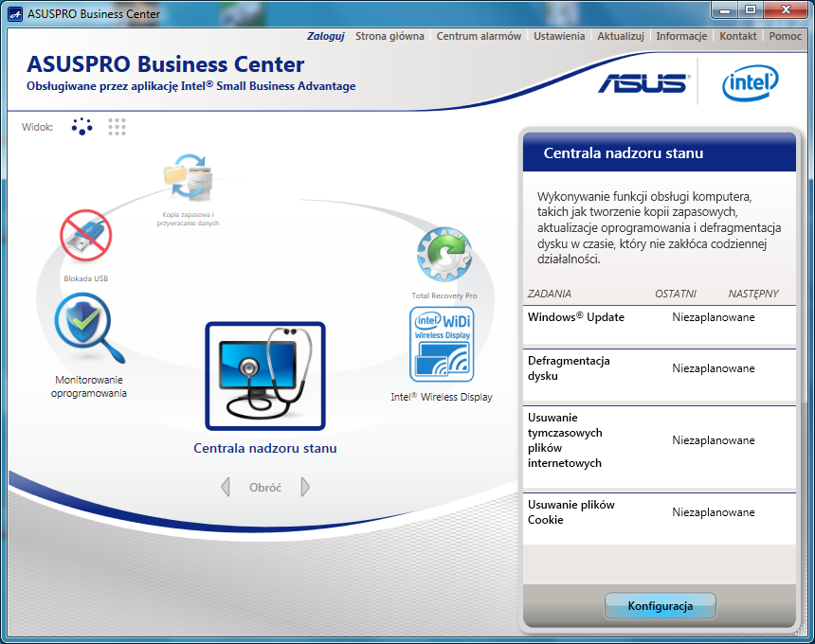Click the Centrala nadzoru stanu stethoscope icon
The image size is (815, 644).
(265, 376)
